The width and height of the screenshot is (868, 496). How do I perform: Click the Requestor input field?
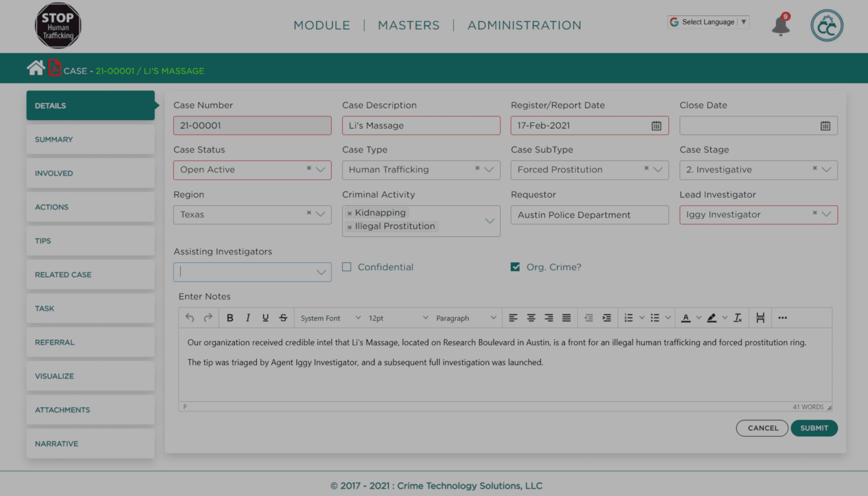click(590, 215)
